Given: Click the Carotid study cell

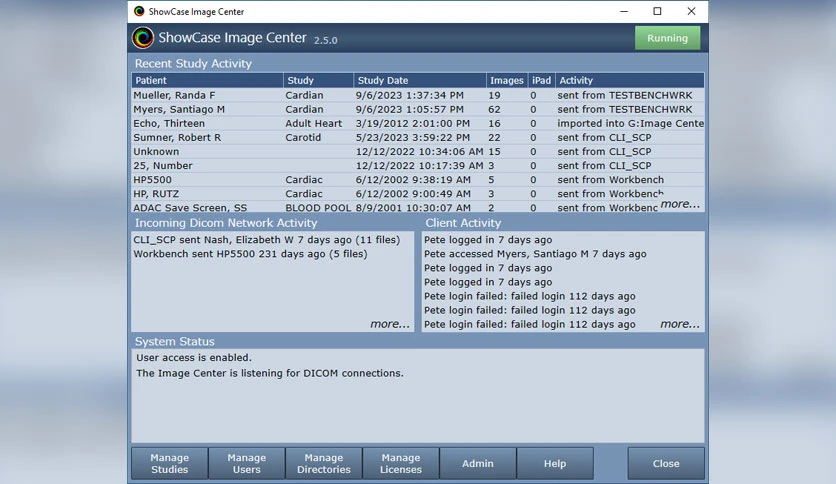Looking at the screenshot, I should pyautogui.click(x=303, y=138).
